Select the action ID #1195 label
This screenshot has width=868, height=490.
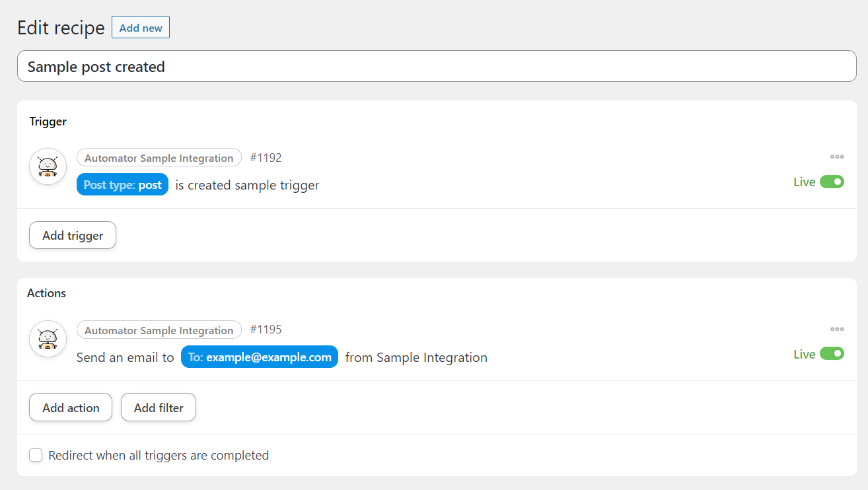pos(266,330)
